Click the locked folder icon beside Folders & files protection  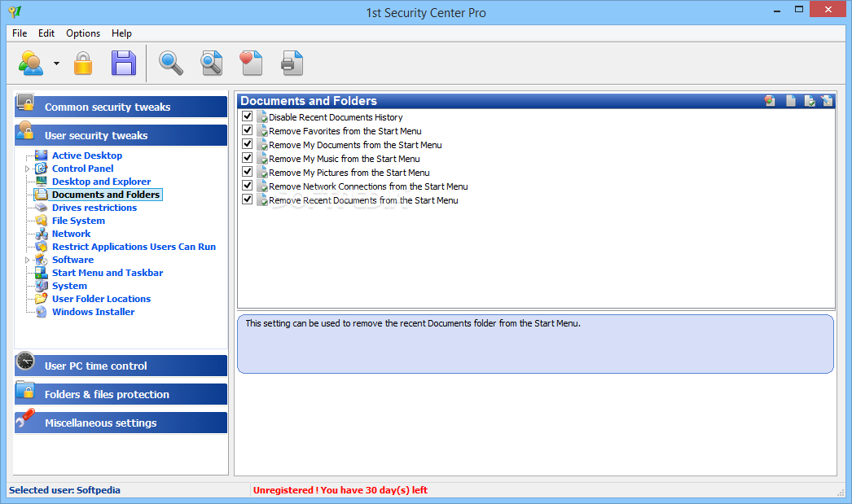(x=25, y=390)
